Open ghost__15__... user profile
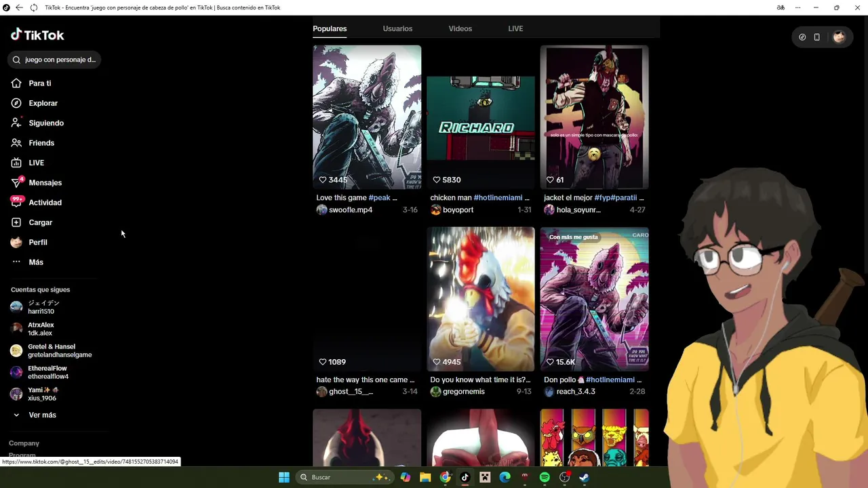The image size is (868, 488). pyautogui.click(x=351, y=392)
